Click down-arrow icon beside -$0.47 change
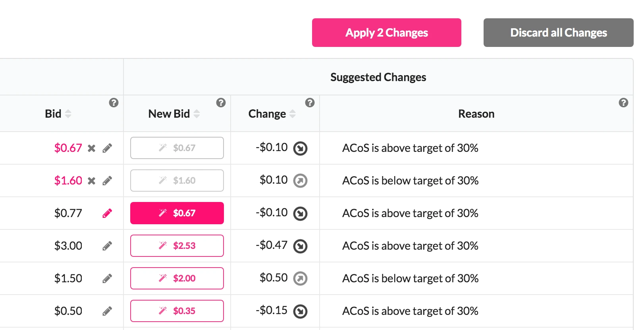The width and height of the screenshot is (644, 330). pos(300,247)
